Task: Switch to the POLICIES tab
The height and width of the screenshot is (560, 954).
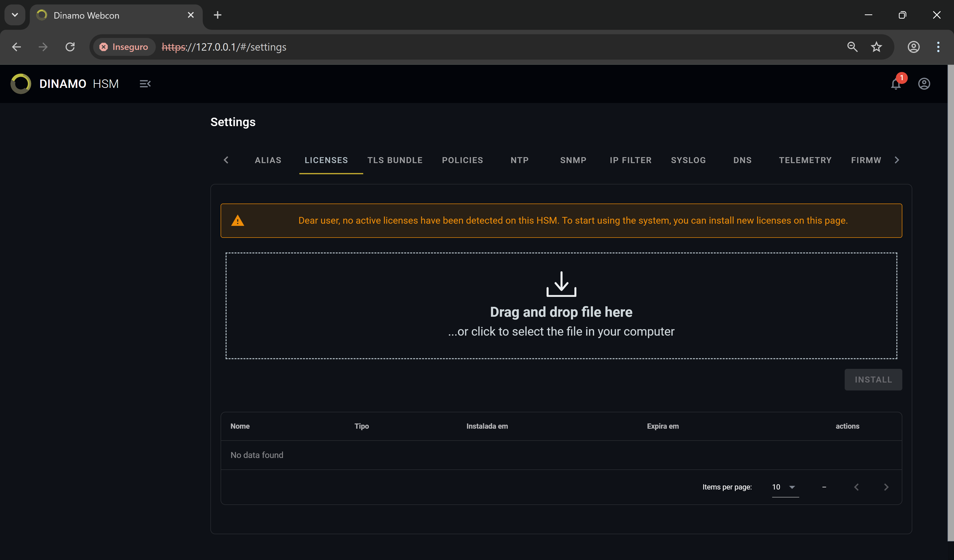Action: (462, 160)
